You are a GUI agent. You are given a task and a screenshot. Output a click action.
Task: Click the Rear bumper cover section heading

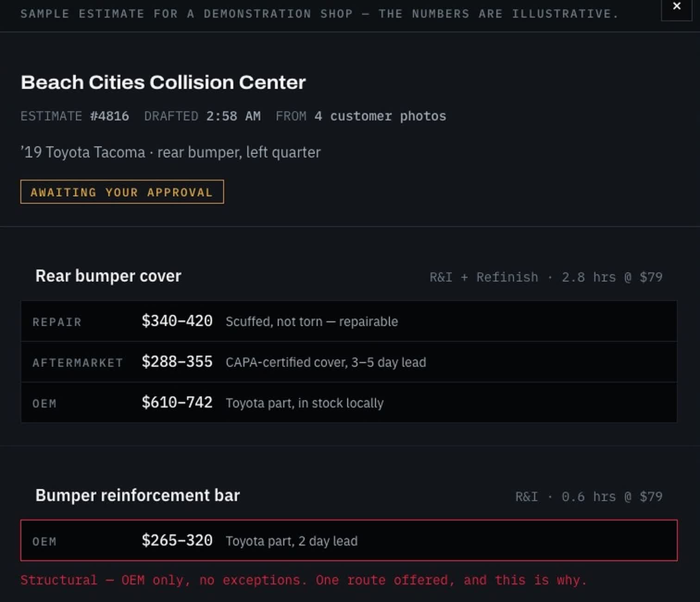pyautogui.click(x=108, y=276)
